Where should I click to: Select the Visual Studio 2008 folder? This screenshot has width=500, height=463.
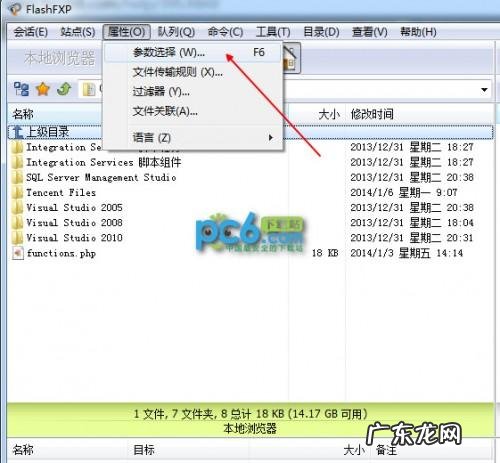click(x=74, y=223)
